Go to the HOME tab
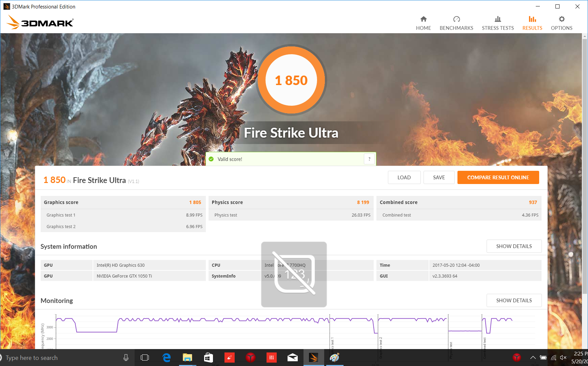Image resolution: width=588 pixels, height=366 pixels. pos(423,23)
